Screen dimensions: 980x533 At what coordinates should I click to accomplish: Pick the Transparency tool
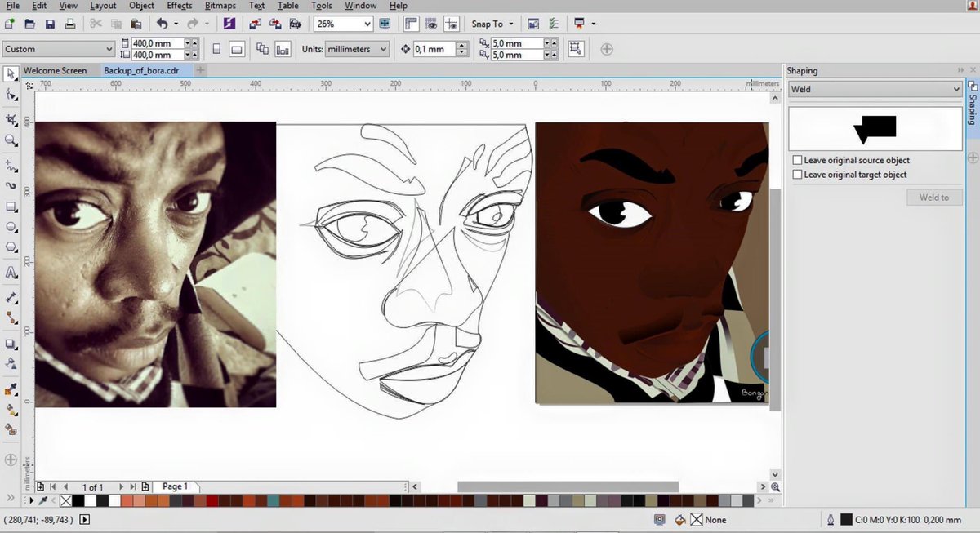pos(11,364)
